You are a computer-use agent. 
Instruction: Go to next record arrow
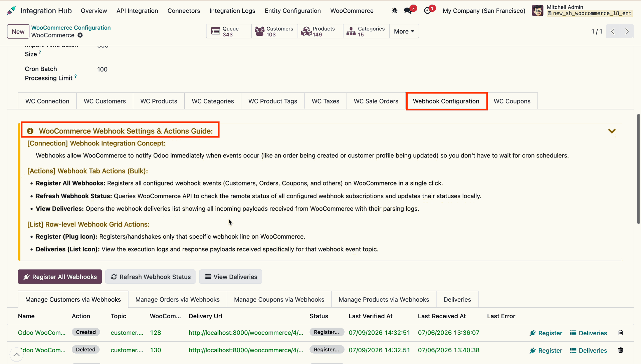tap(627, 31)
